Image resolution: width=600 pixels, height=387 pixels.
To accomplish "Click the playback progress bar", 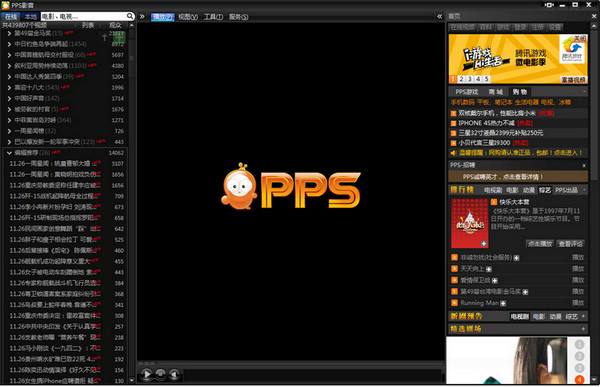I will pyautogui.click(x=290, y=363).
